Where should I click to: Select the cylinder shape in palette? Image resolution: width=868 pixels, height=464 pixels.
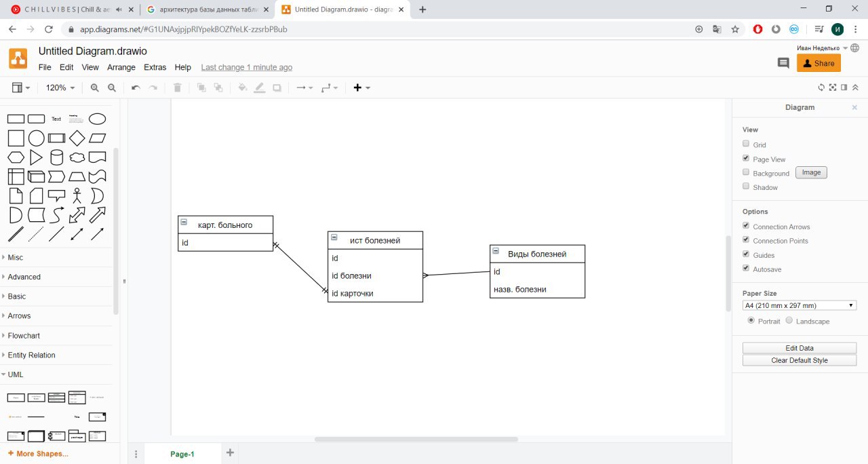pos(57,158)
